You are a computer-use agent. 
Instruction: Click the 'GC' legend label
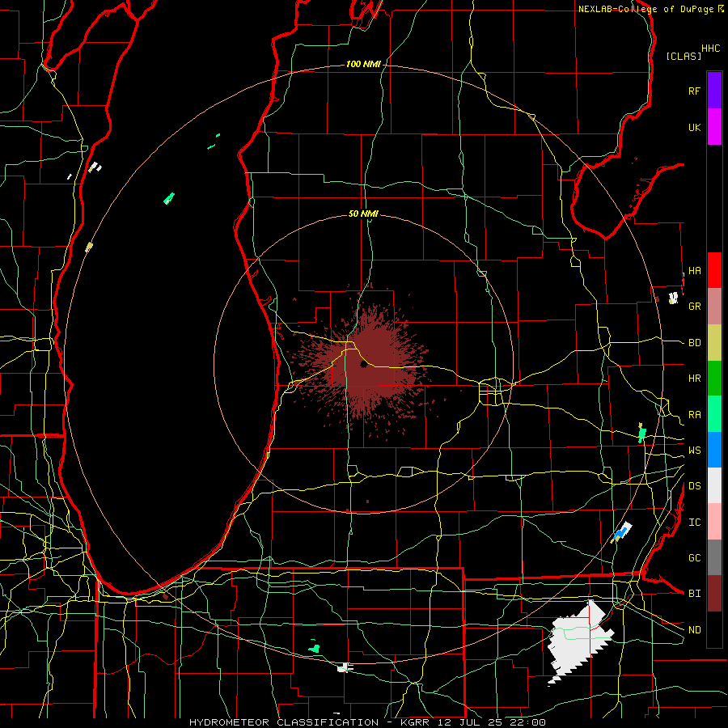pos(695,558)
